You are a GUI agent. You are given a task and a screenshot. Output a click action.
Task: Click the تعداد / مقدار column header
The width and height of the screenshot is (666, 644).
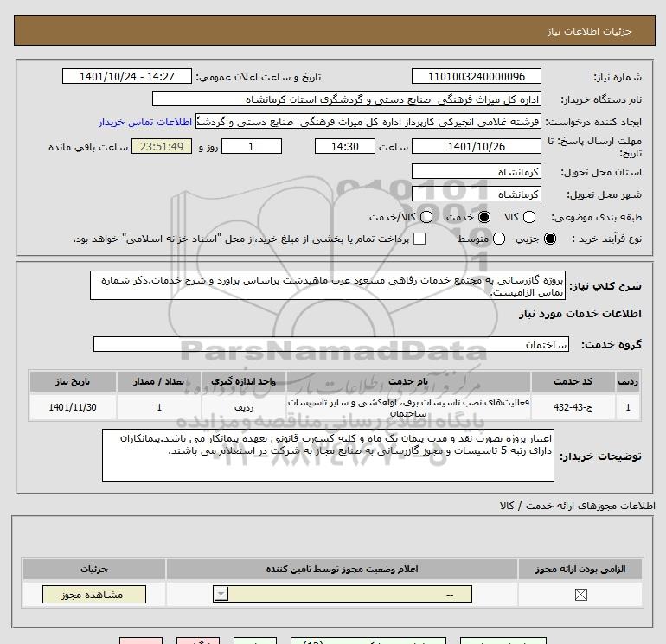[x=159, y=381]
